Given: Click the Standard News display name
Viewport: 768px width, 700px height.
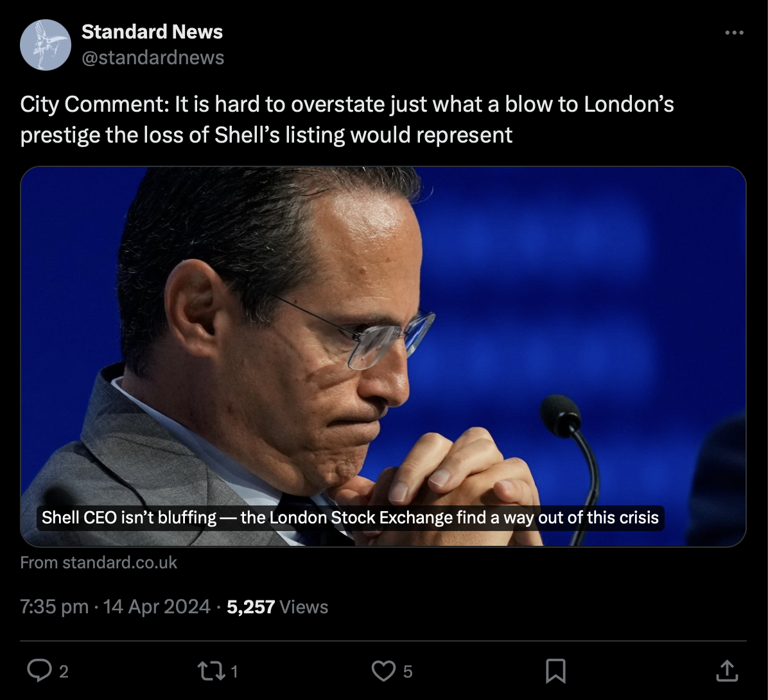Looking at the screenshot, I should (152, 31).
